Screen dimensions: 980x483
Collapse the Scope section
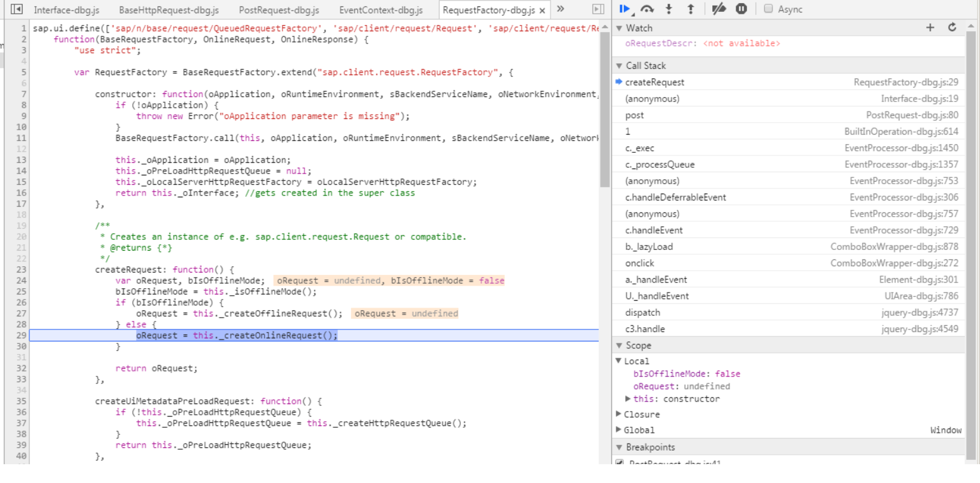point(619,346)
